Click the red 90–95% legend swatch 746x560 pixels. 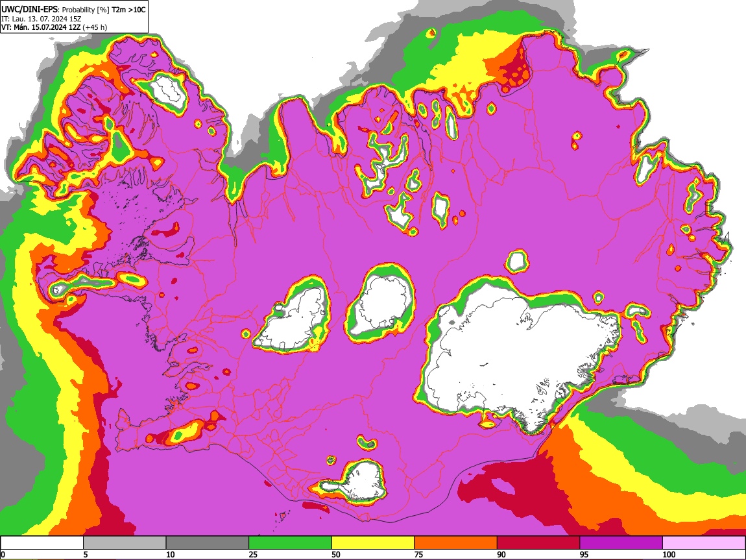click(x=538, y=543)
